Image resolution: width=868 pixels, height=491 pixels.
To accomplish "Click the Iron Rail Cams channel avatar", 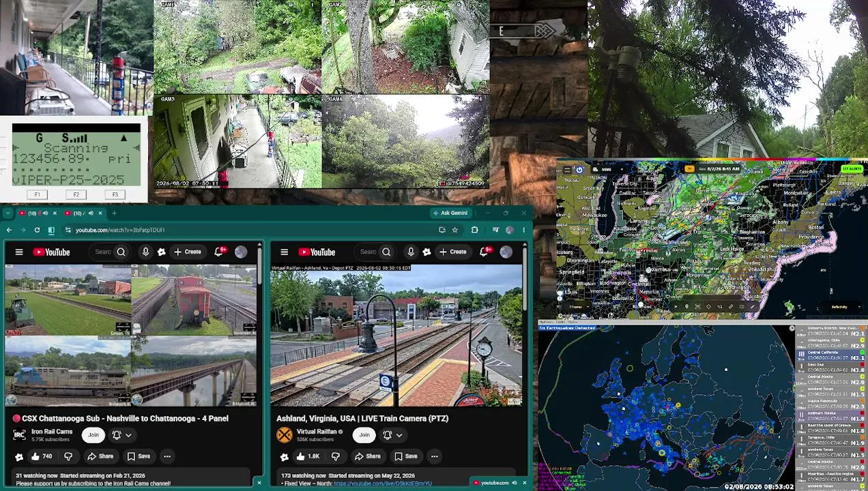I will pyautogui.click(x=19, y=435).
